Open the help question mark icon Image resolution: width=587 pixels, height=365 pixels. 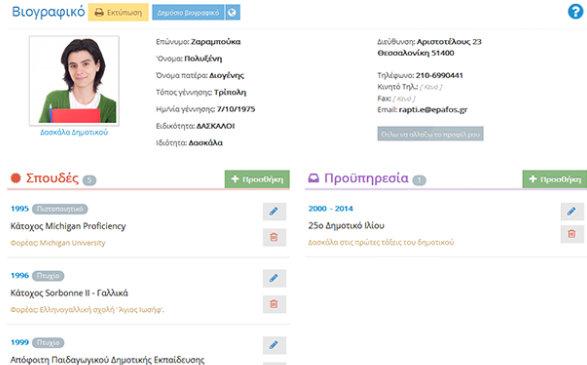[x=575, y=12]
